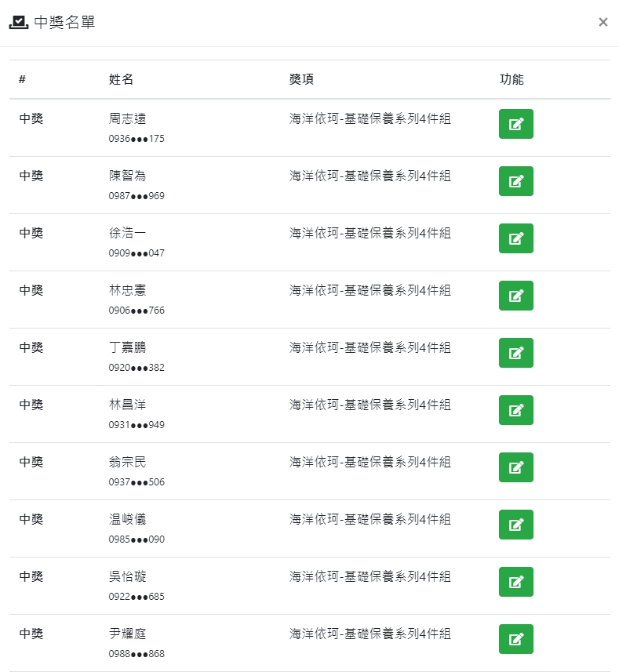
Task: Open edit for 林昌洋 entry
Action: click(515, 410)
